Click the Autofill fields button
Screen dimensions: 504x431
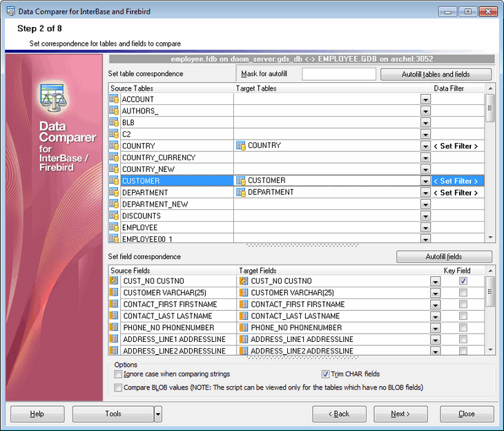444,256
